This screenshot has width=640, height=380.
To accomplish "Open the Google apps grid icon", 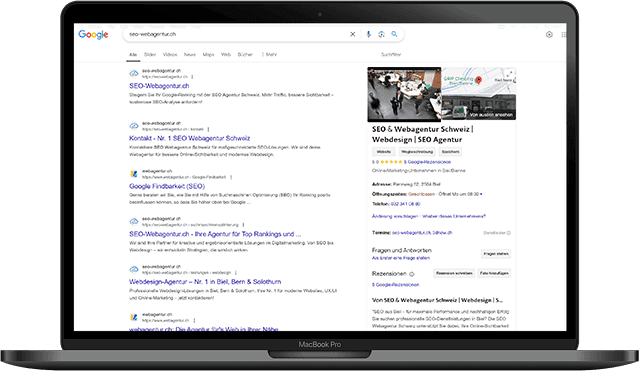I will [x=564, y=35].
